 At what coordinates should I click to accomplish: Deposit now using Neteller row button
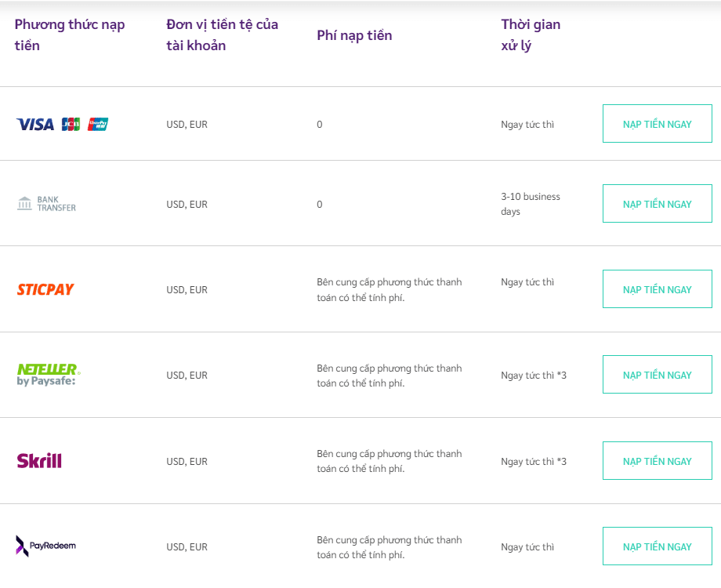point(657,375)
